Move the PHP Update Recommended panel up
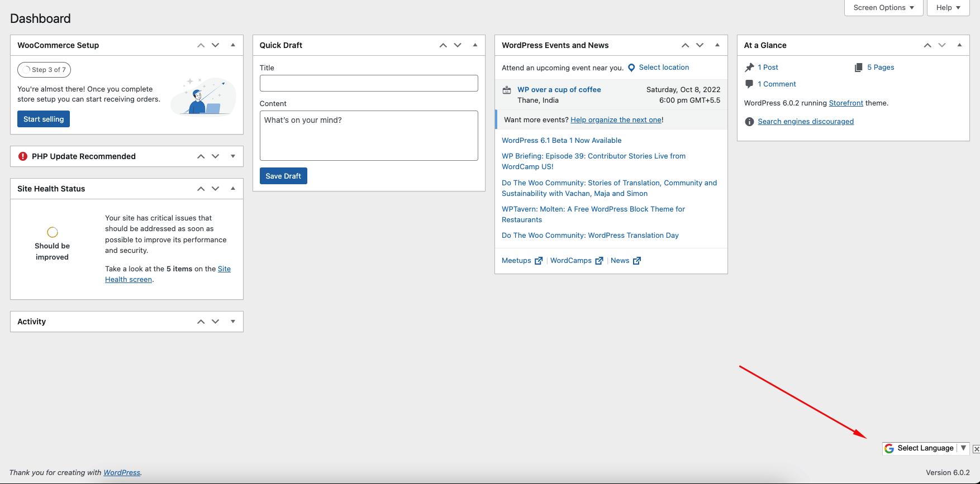This screenshot has width=980, height=484. (x=201, y=156)
